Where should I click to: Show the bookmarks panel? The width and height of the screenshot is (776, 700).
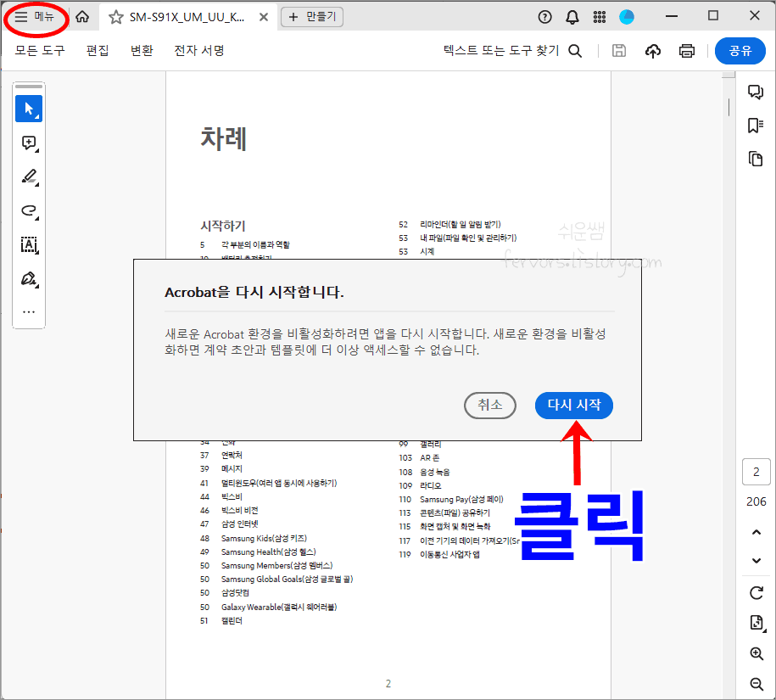pyautogui.click(x=756, y=124)
